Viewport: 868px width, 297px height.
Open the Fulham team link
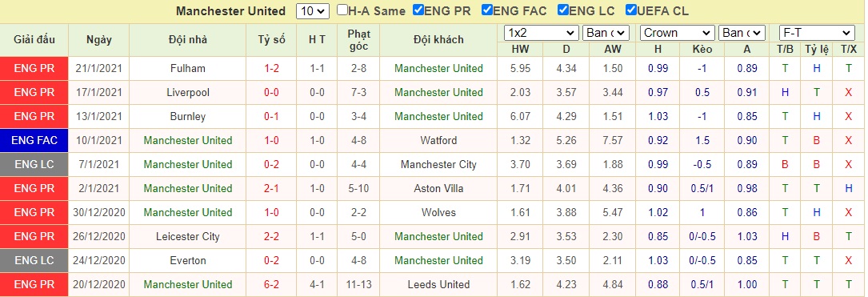point(188,69)
